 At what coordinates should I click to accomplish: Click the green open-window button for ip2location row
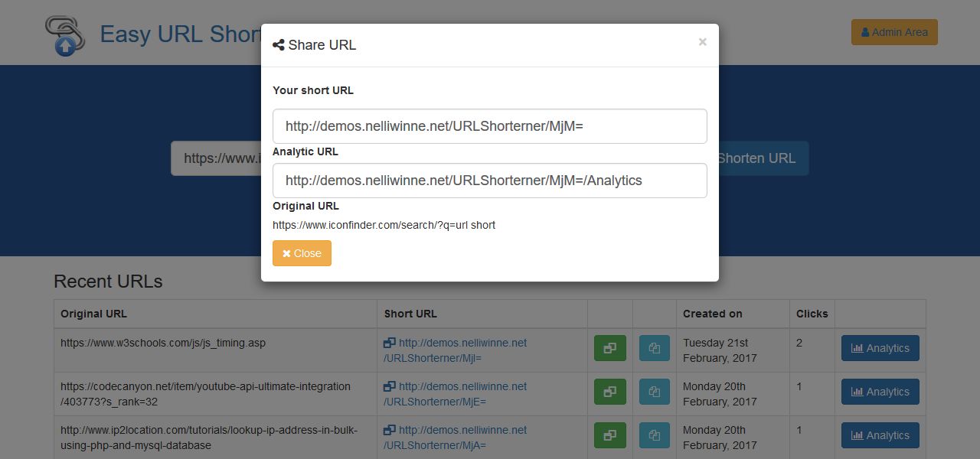click(609, 435)
